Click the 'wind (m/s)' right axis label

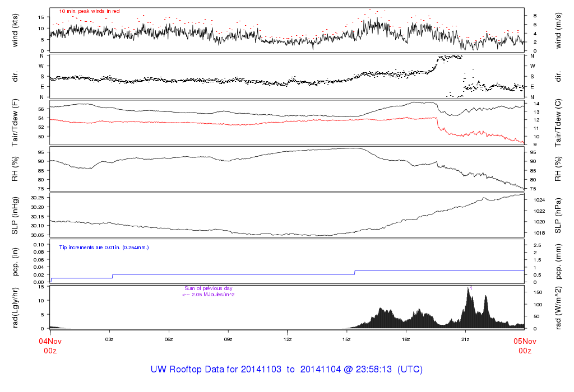(x=558, y=30)
